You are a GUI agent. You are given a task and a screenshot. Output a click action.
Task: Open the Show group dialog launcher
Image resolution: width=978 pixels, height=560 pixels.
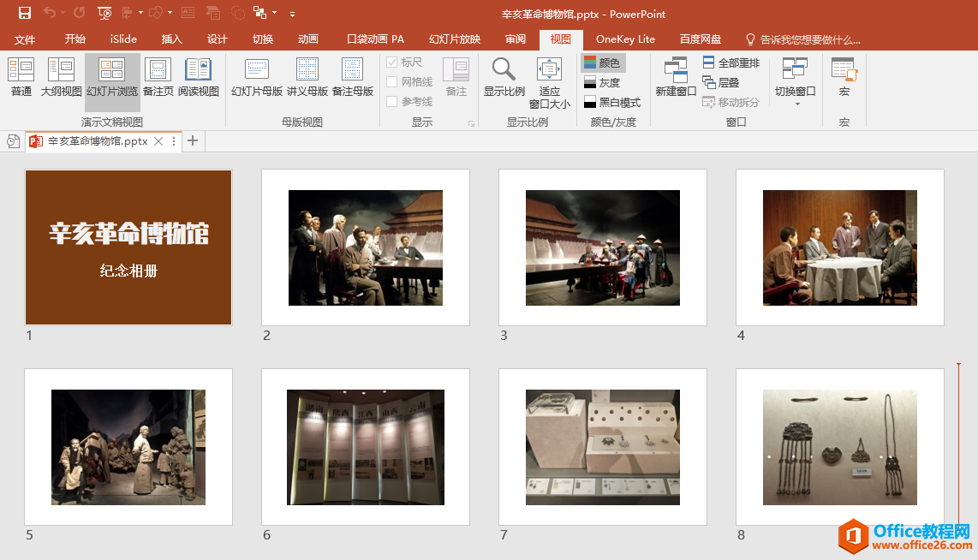coord(472,123)
